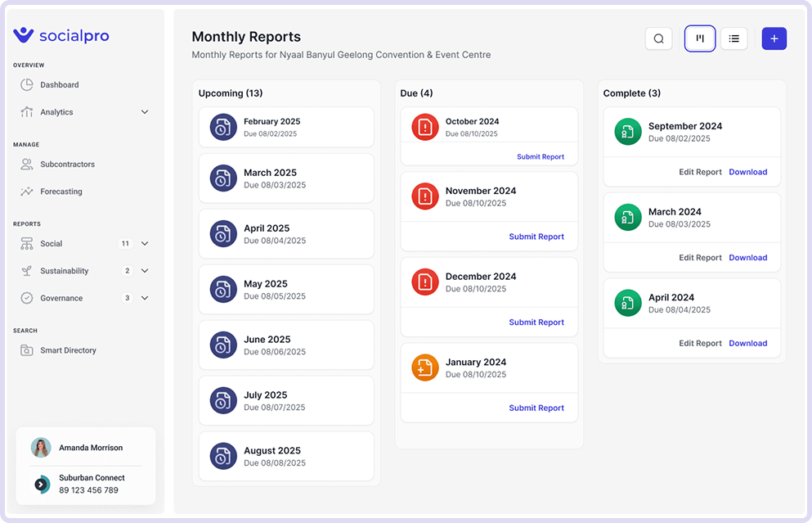Click the green April 2024 completed icon

[628, 303]
